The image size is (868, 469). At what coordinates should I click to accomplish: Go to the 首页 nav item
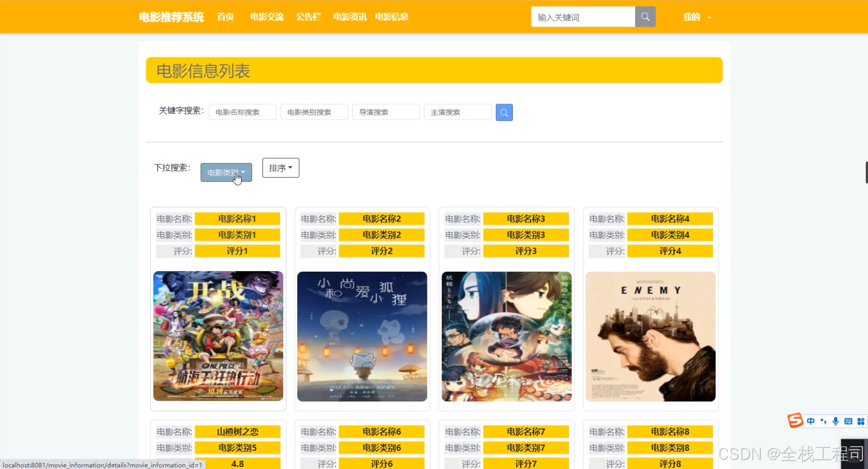tap(225, 17)
